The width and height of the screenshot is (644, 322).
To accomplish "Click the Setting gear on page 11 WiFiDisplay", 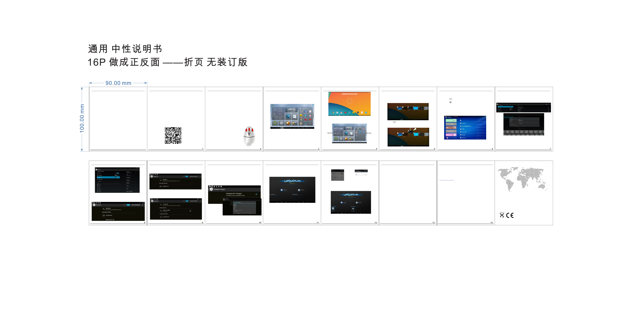I will pyautogui.click(x=299, y=190).
